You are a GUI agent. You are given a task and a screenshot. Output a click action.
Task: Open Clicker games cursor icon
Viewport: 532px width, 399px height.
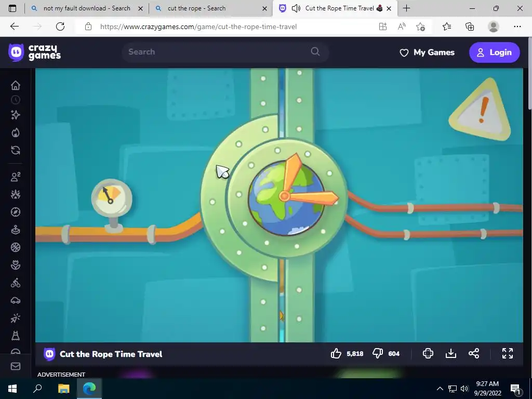coord(15,318)
